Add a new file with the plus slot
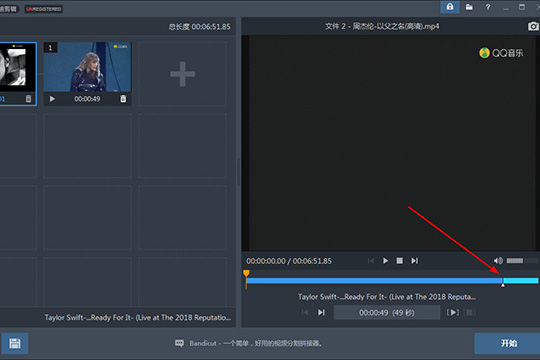 183,74
